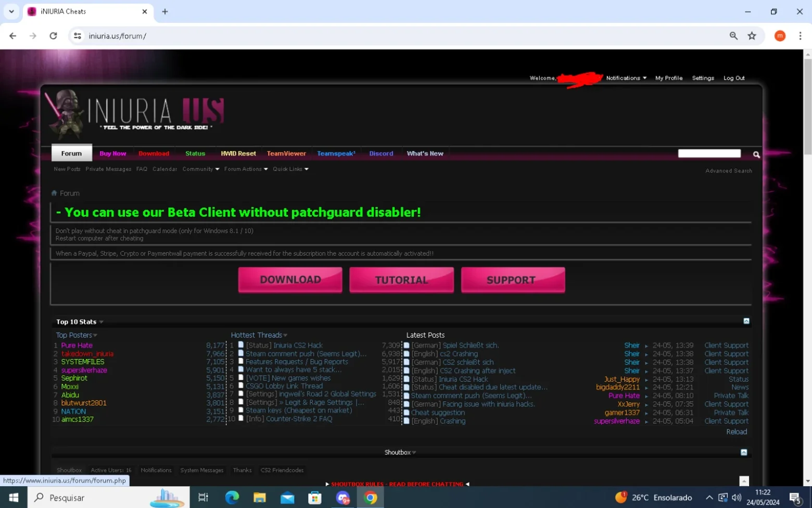Collapse the Top 10 Stats panel icon

[x=746, y=321]
